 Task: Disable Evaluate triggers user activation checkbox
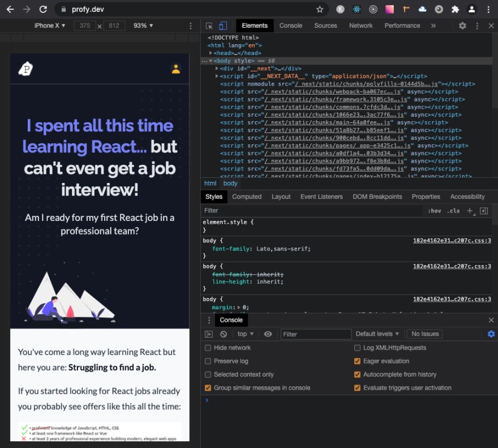(x=357, y=388)
